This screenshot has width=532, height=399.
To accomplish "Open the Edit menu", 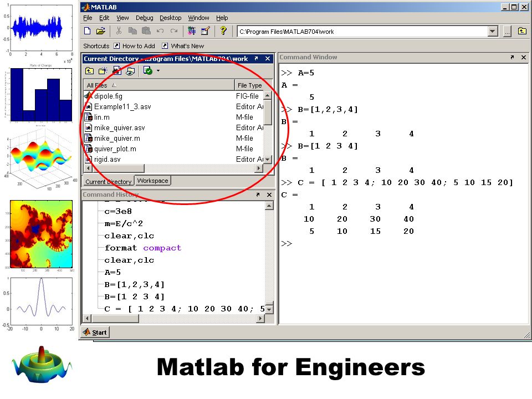I will 104,18.
